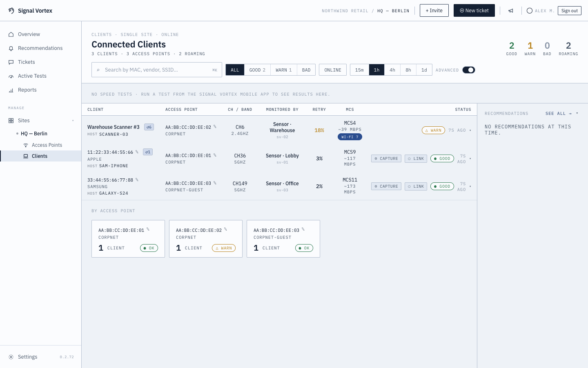Open Reports from the sidebar
Image resolution: width=588 pixels, height=368 pixels.
click(41, 90)
